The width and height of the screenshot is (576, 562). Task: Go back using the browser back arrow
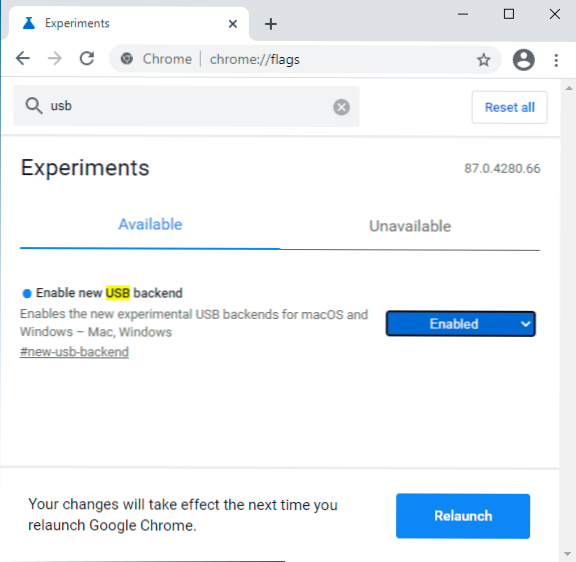tap(23, 59)
